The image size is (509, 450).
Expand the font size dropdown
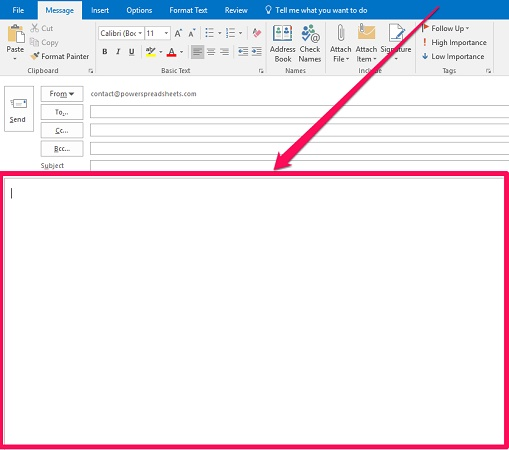pos(166,33)
